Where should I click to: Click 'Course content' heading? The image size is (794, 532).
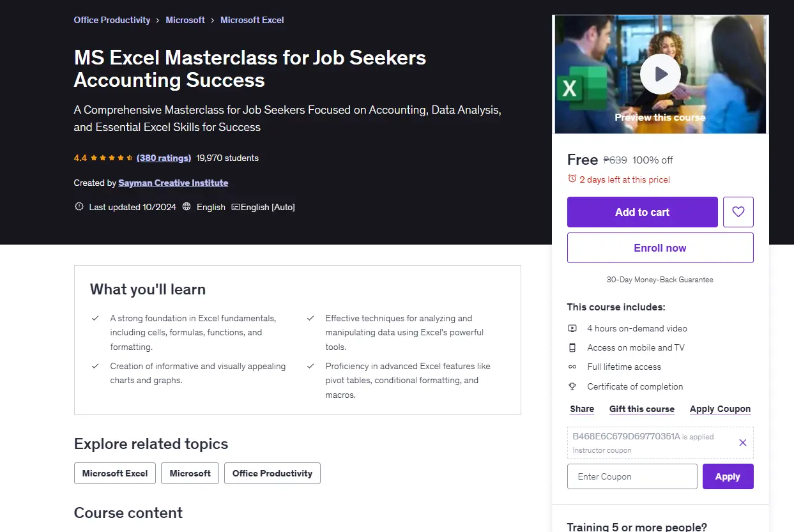tap(128, 513)
